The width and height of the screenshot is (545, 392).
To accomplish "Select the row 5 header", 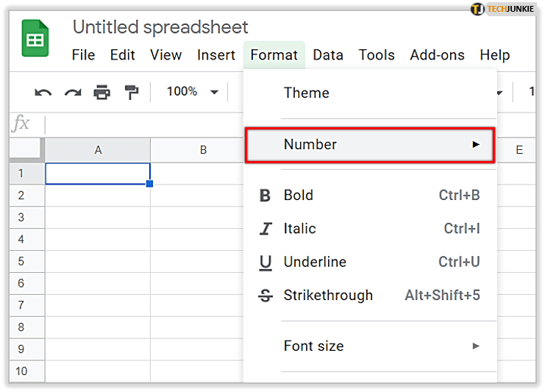I will pyautogui.click(x=21, y=262).
